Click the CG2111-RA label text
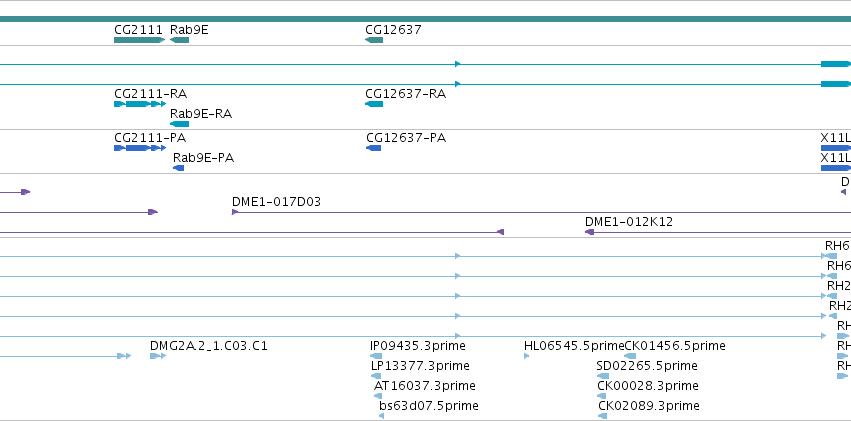This screenshot has height=421, width=851. [150, 94]
